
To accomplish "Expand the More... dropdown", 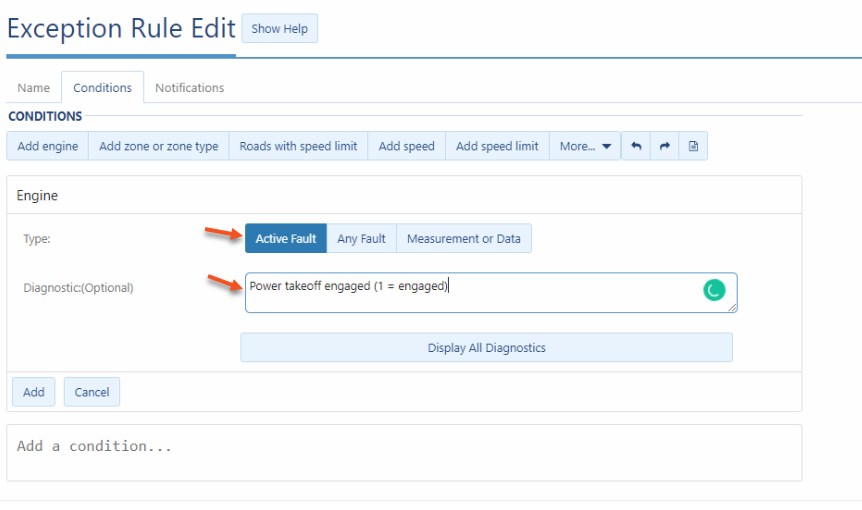I will (x=585, y=146).
